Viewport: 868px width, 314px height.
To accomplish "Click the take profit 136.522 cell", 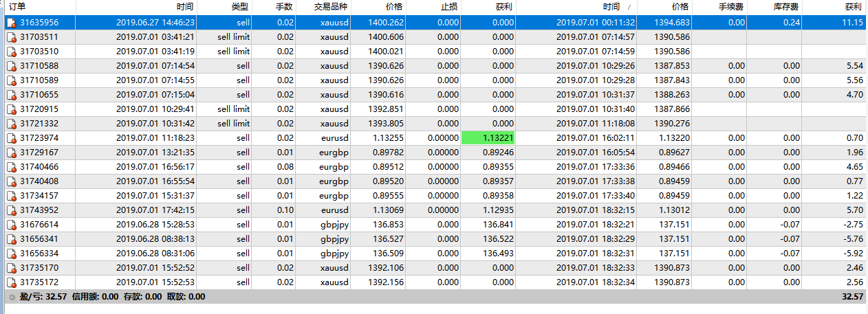I will [497, 239].
